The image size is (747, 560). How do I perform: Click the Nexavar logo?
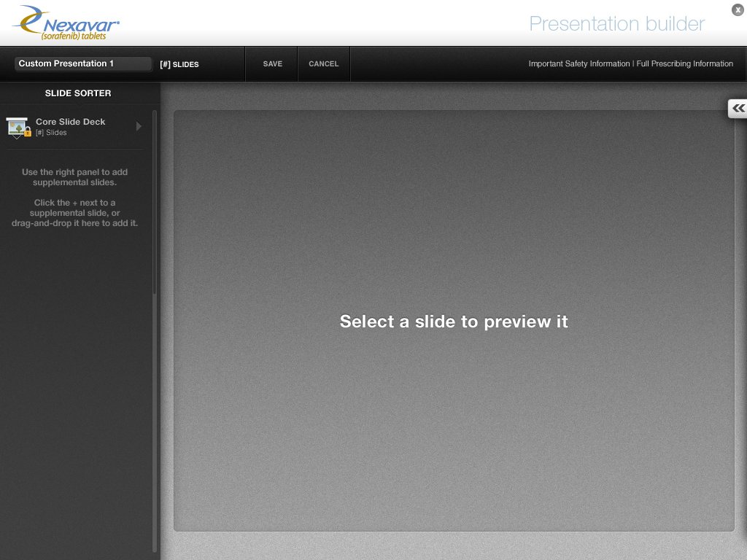66,23
